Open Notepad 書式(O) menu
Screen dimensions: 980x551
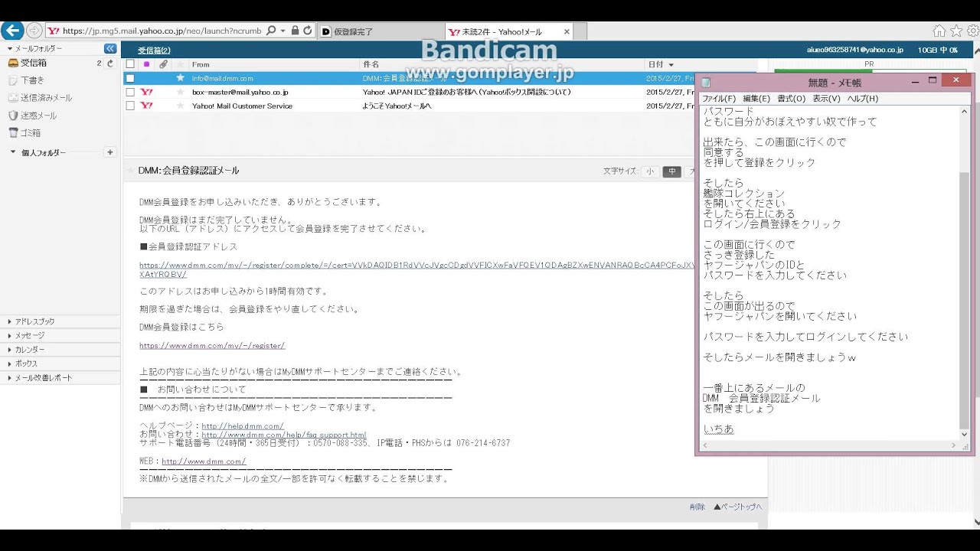791,98
